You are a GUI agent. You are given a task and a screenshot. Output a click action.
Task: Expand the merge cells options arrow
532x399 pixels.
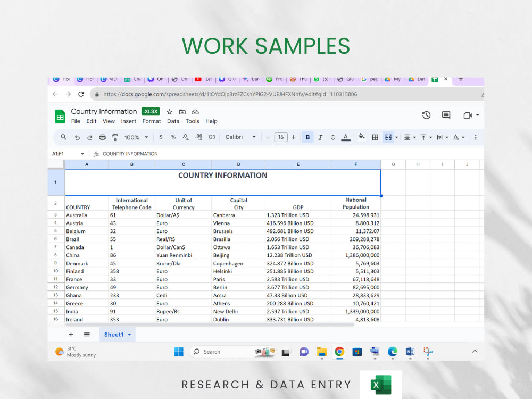click(396, 137)
